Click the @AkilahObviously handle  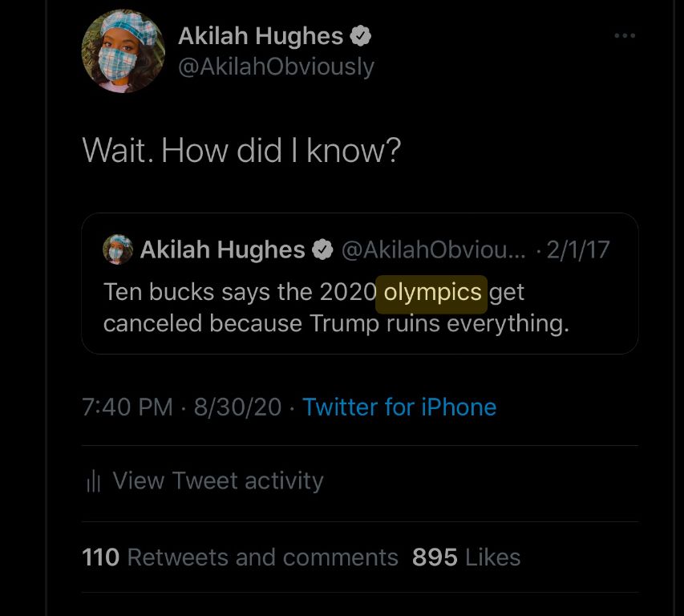pos(277,67)
